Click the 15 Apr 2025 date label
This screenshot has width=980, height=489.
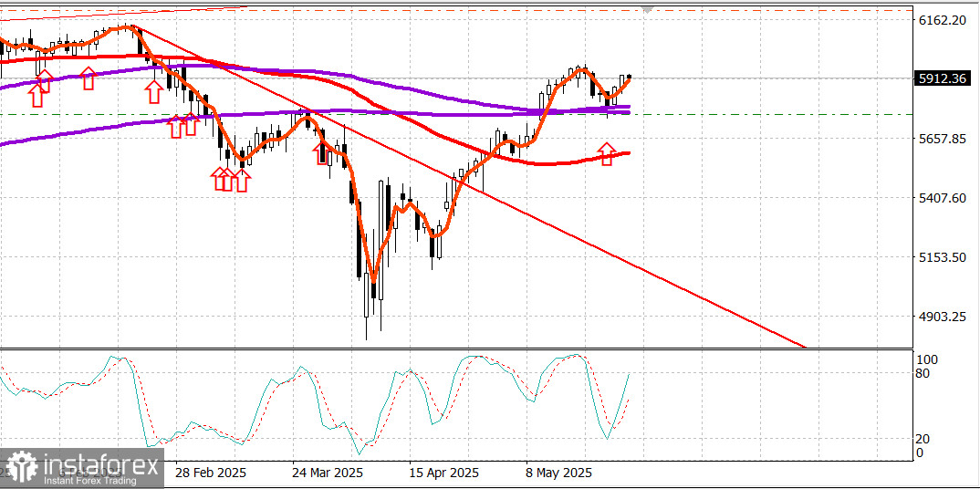(445, 473)
